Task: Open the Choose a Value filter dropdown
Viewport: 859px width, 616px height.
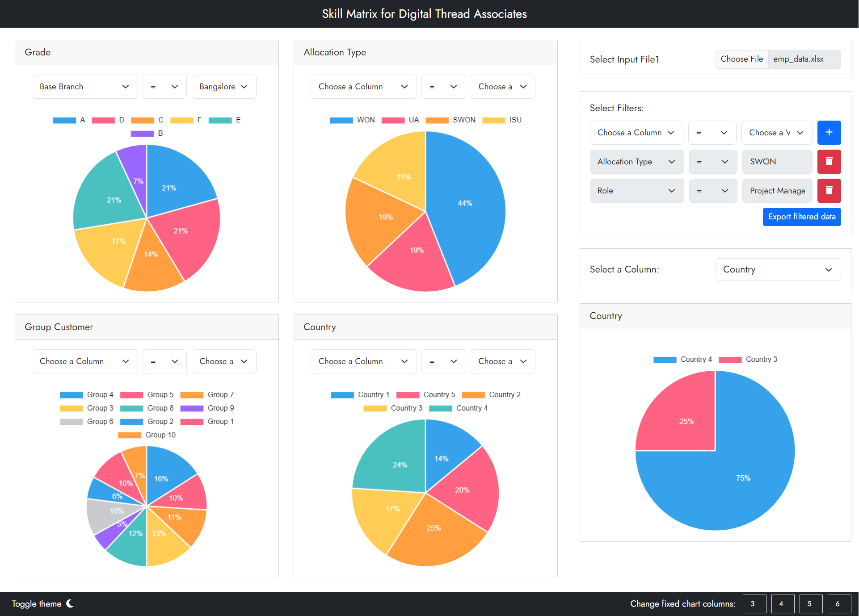Action: 777,133
